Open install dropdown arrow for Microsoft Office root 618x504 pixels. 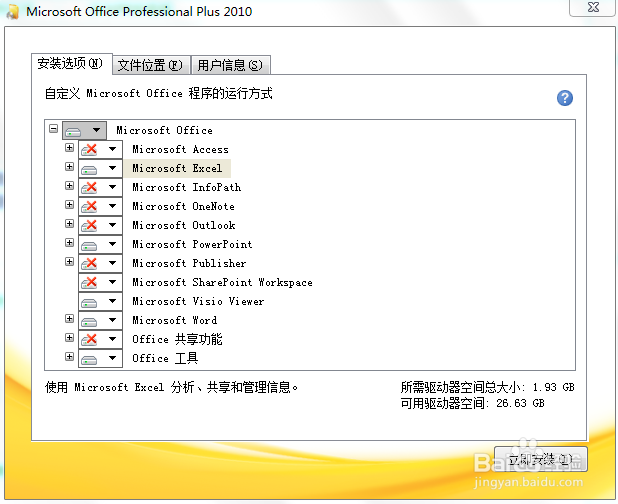[x=96, y=130]
